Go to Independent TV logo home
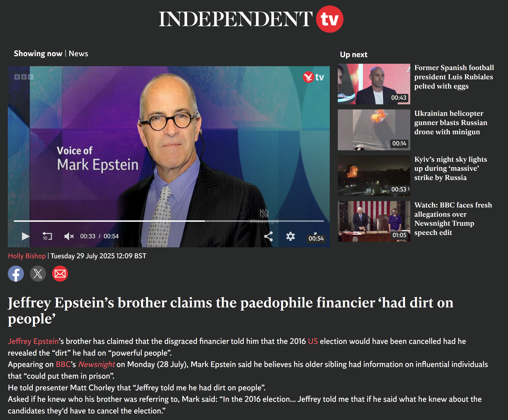The height and width of the screenshot is (420, 508). tap(251, 19)
